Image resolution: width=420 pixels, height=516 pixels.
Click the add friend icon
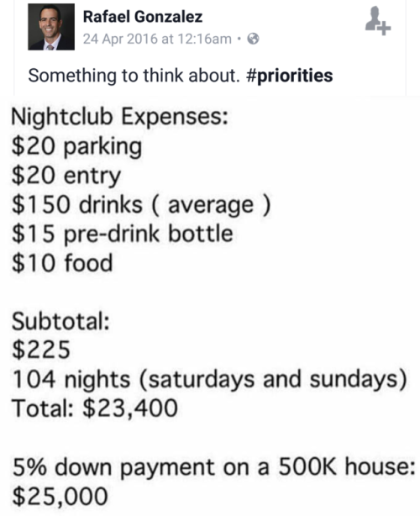(x=377, y=21)
